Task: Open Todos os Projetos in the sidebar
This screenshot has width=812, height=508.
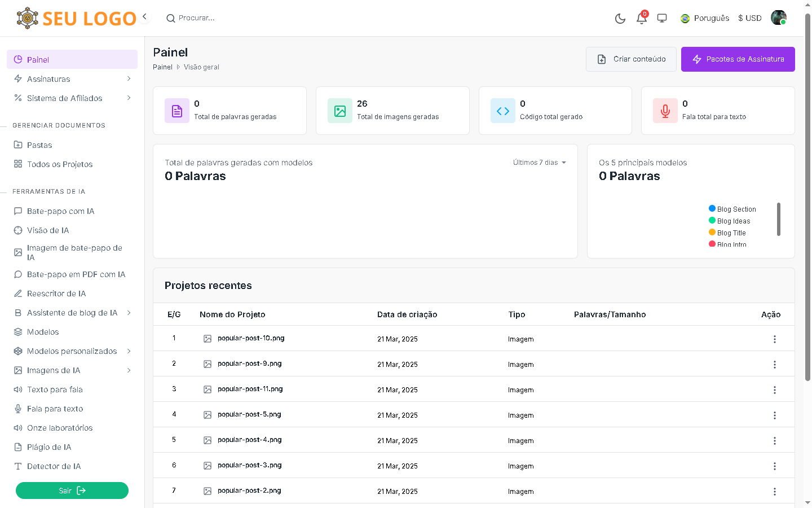Action: 60,164
